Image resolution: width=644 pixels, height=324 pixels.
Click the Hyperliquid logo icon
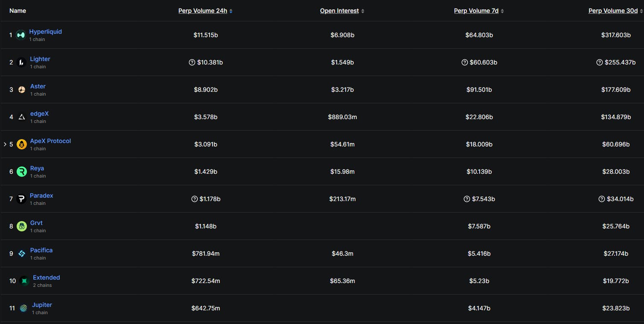pos(20,35)
